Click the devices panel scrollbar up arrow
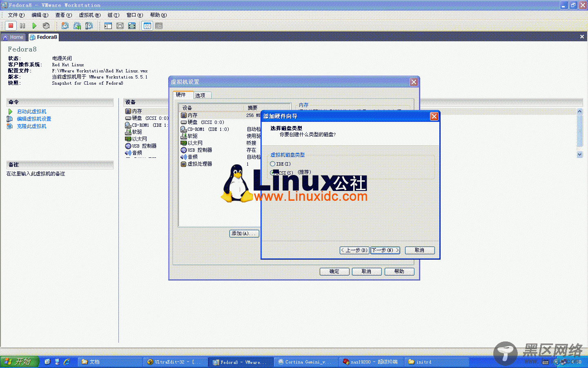Screen dimensions: 588x368 click(579, 111)
